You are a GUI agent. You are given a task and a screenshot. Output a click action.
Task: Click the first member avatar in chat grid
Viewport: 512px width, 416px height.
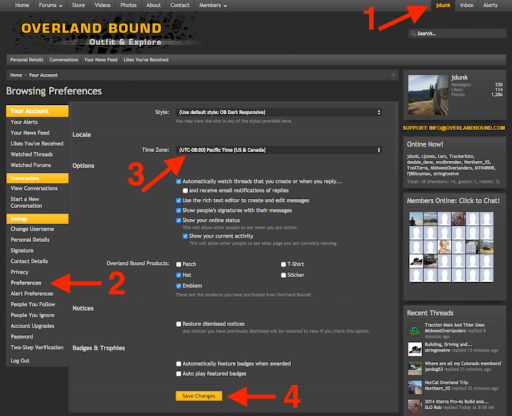point(416,219)
